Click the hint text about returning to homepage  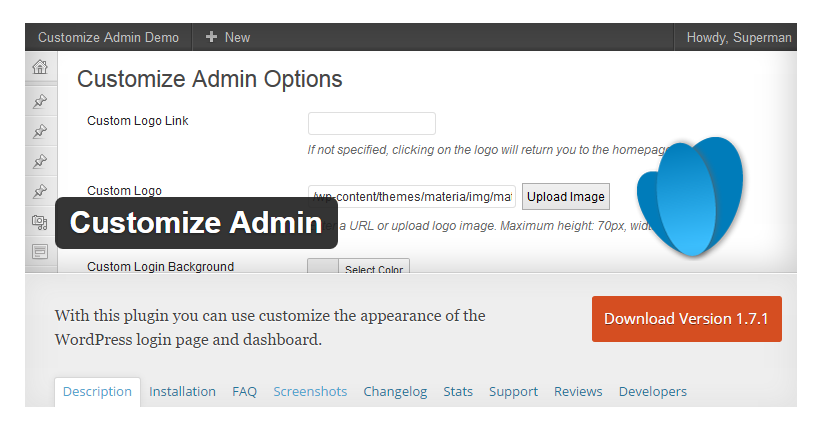tap(488, 150)
